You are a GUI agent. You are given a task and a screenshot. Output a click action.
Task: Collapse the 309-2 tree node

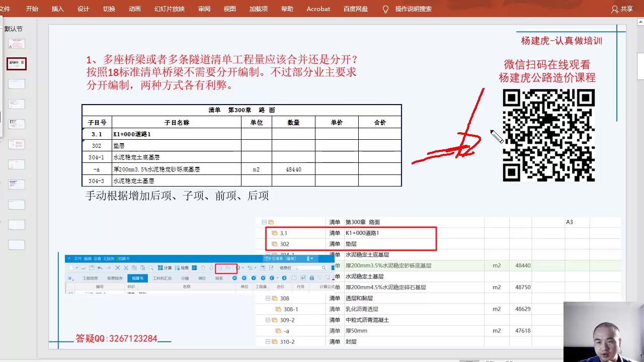click(x=268, y=320)
